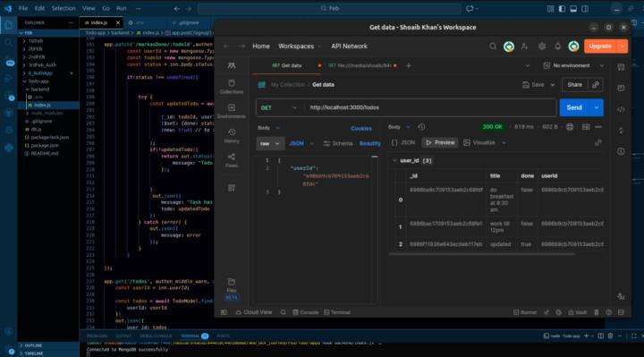The image size is (644, 357).
Task: Open the Save options dropdown arrow
Action: (x=553, y=85)
